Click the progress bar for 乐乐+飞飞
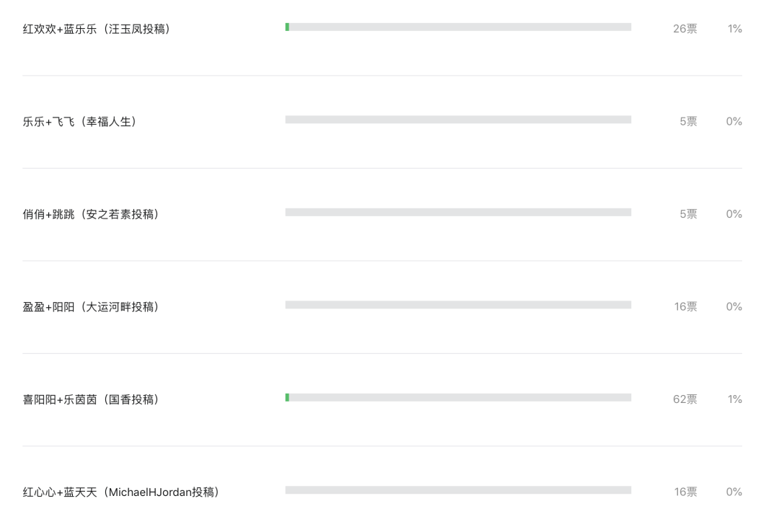 click(458, 120)
